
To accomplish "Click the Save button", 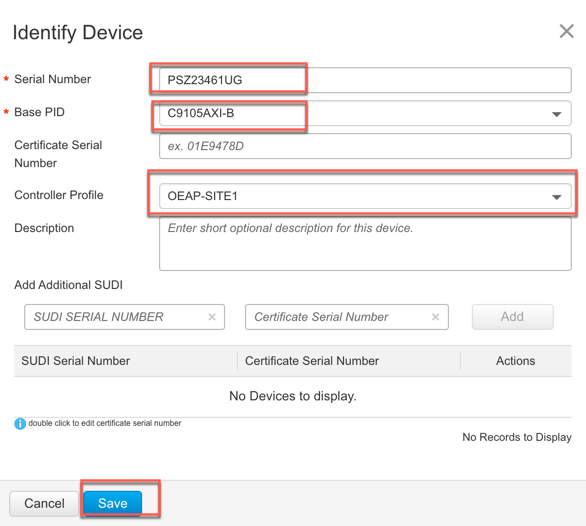I will (112, 503).
